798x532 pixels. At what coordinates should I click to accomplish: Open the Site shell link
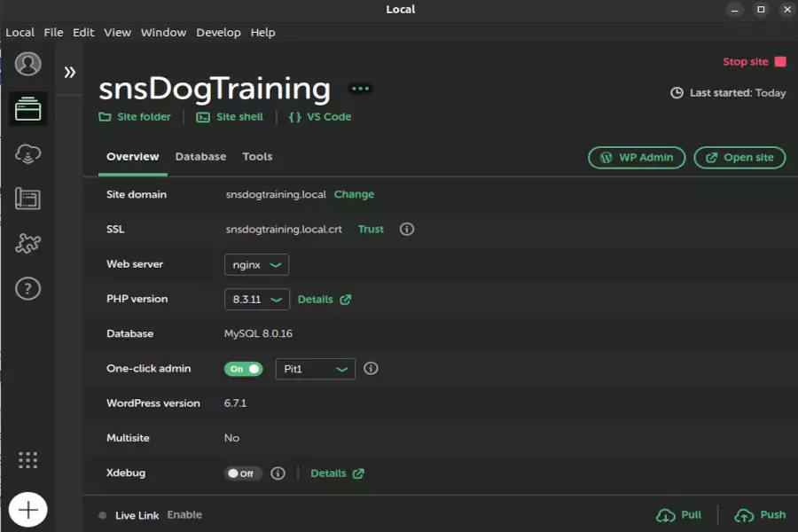pos(230,117)
